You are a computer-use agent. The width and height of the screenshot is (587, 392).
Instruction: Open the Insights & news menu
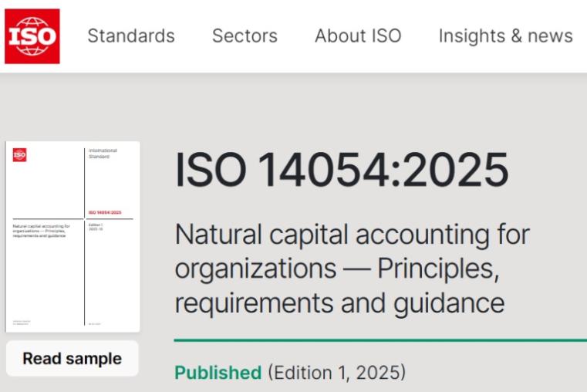[x=506, y=36]
